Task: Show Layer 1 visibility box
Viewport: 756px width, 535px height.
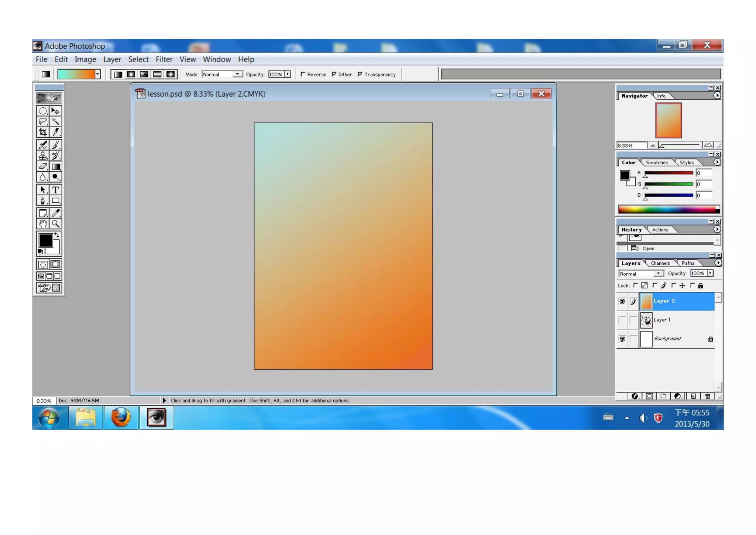Action: point(622,320)
